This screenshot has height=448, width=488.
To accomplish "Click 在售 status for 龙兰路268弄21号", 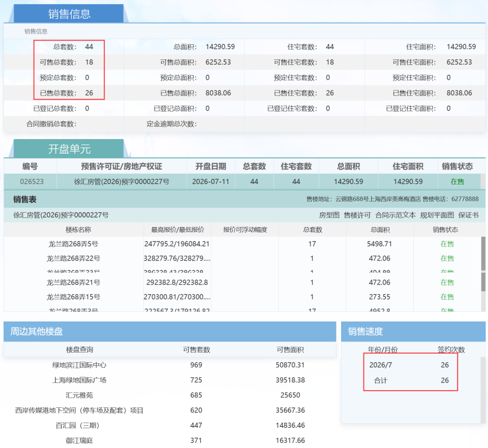I will pyautogui.click(x=447, y=282).
